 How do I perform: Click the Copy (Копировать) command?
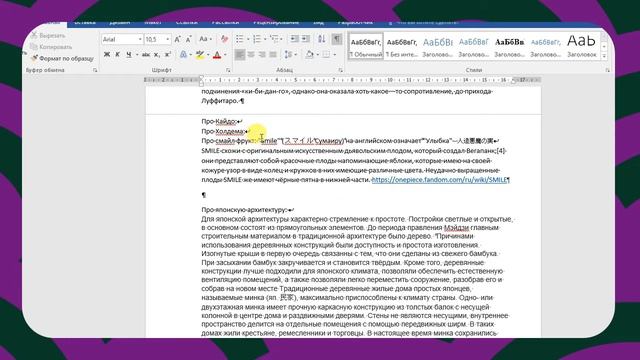(51, 47)
